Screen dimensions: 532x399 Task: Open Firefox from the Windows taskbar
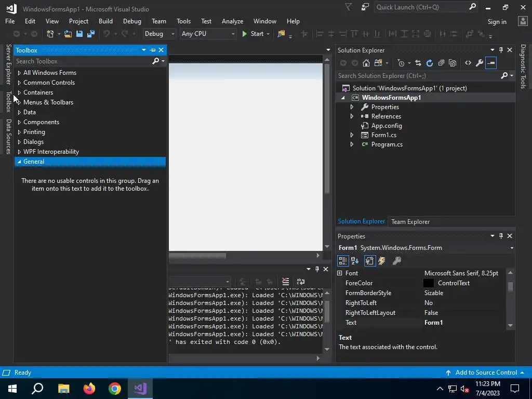click(89, 389)
